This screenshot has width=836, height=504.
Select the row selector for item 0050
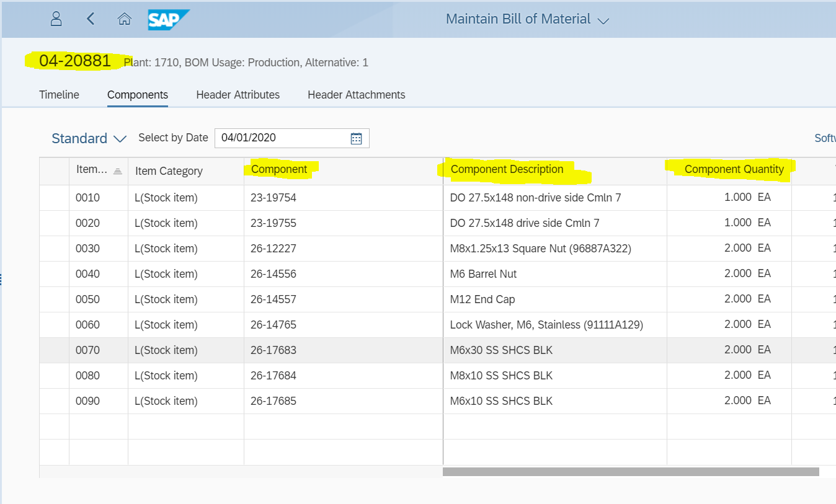(54, 299)
